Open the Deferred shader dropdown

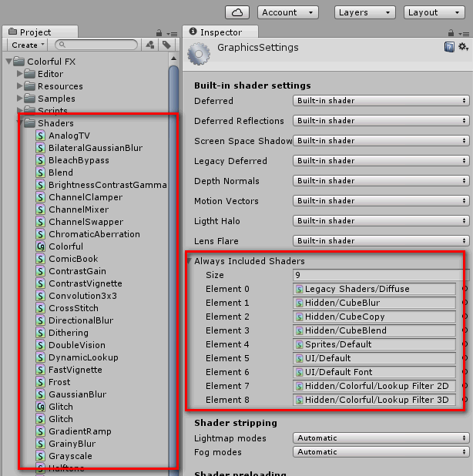coord(381,100)
